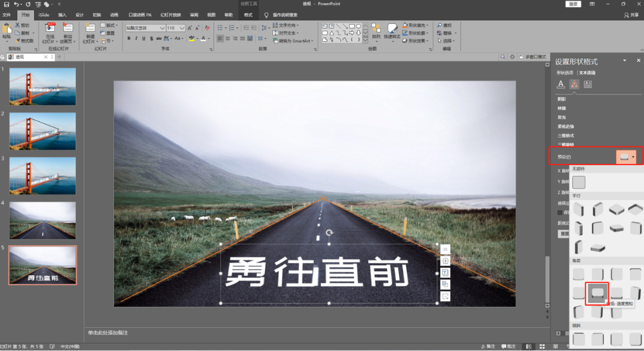The image size is (644, 351).
Task: Click the Format Painter brush icon
Action: tap(17, 41)
